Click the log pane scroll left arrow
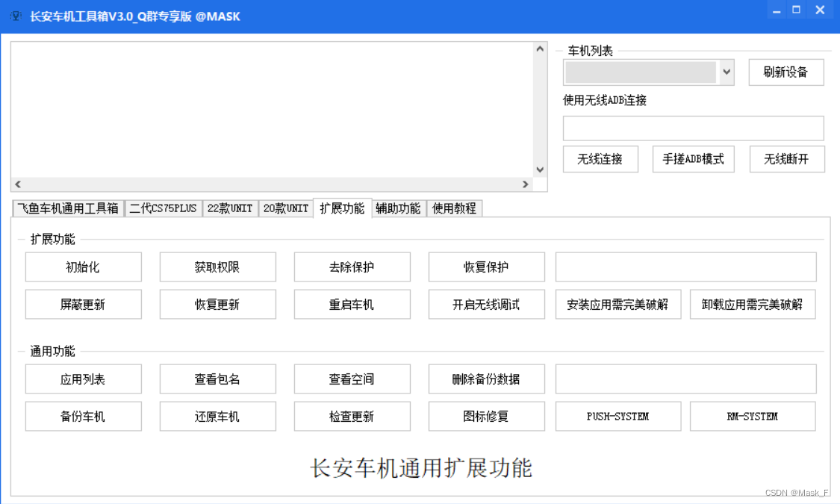This screenshot has height=504, width=840. tap(18, 184)
